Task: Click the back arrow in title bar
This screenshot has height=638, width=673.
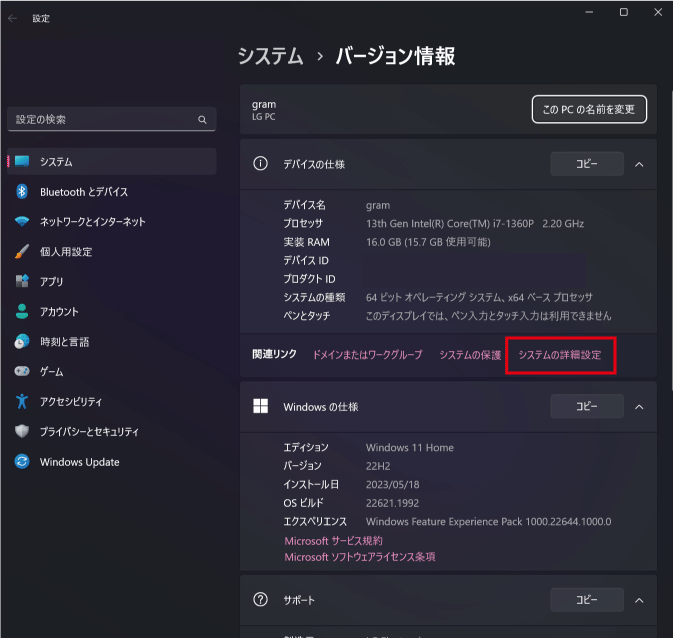Action: [13, 18]
